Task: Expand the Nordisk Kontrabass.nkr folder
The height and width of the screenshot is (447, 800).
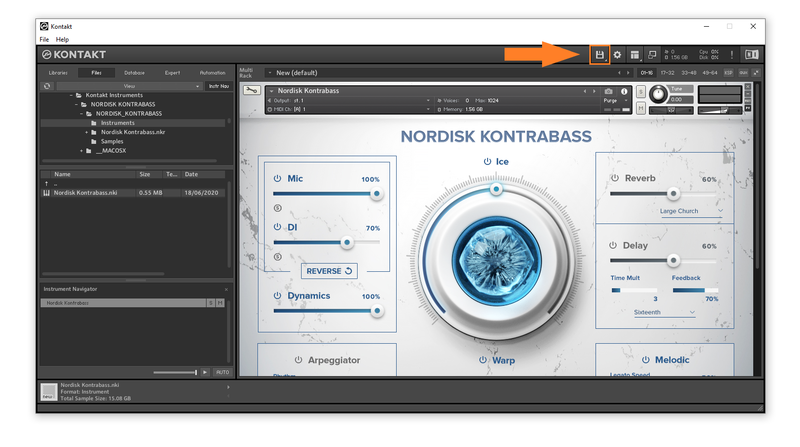Action: coord(86,132)
